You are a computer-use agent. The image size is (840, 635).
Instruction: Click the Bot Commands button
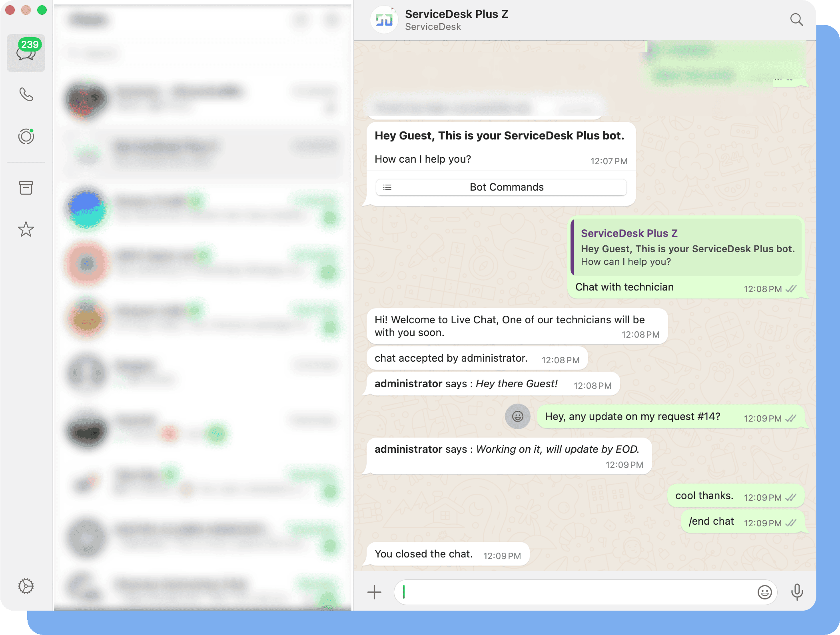[x=501, y=187]
